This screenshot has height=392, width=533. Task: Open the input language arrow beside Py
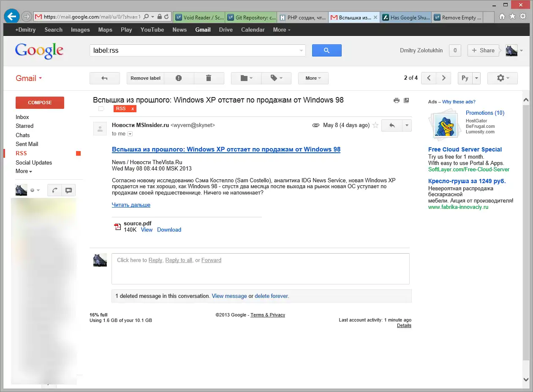476,78
